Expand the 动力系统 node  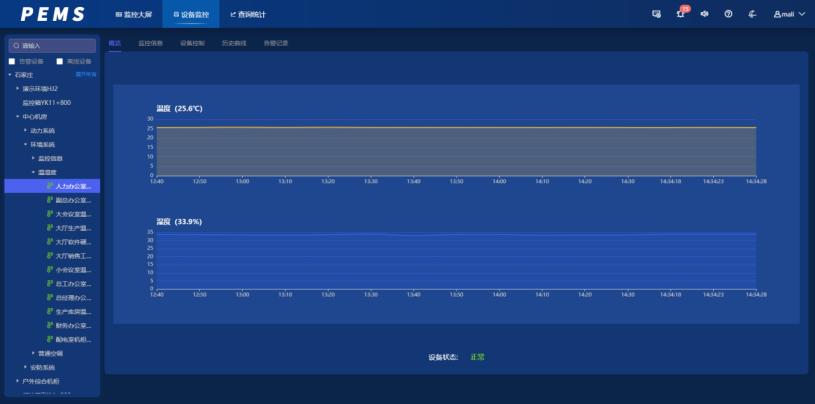click(x=25, y=130)
